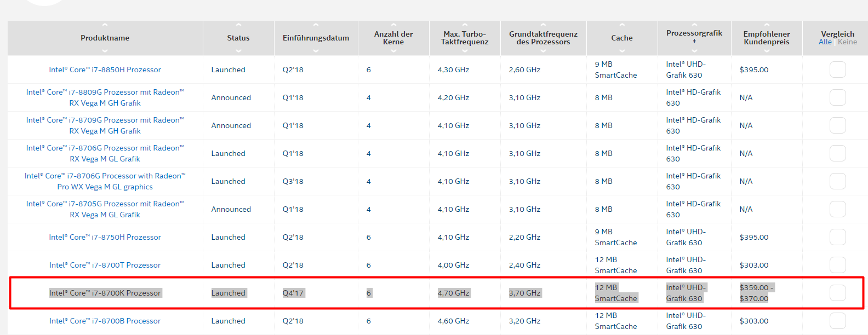Tick compare checkbox for i7-8700T
Viewport: 868px width, 335px height.
point(837,265)
